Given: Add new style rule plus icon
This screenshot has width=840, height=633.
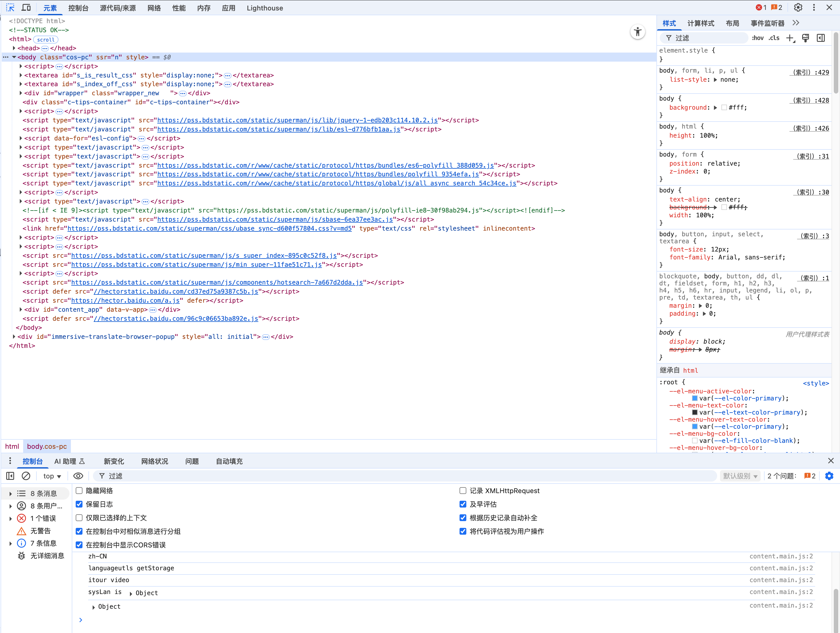Looking at the screenshot, I should coord(789,38).
